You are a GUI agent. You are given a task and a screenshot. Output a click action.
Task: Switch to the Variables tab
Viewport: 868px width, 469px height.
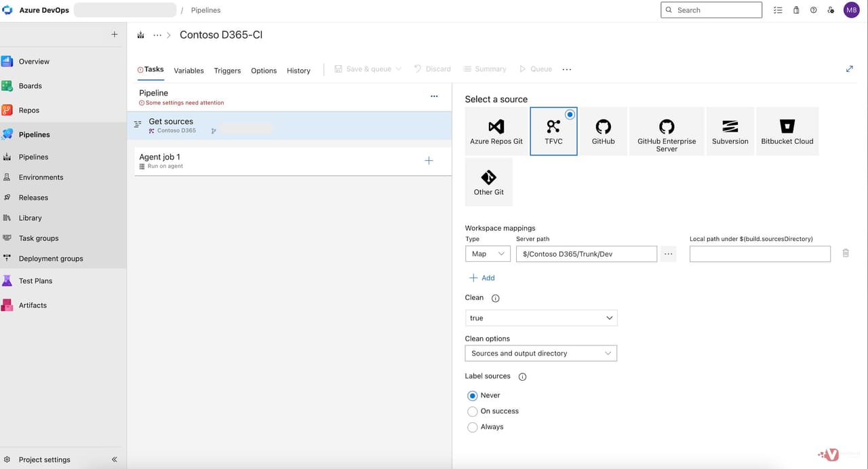coord(189,71)
